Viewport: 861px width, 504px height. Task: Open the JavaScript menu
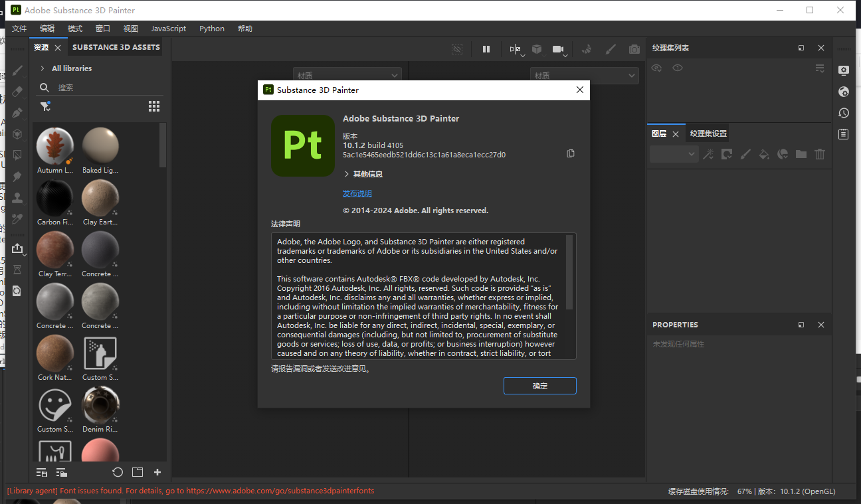coord(169,29)
